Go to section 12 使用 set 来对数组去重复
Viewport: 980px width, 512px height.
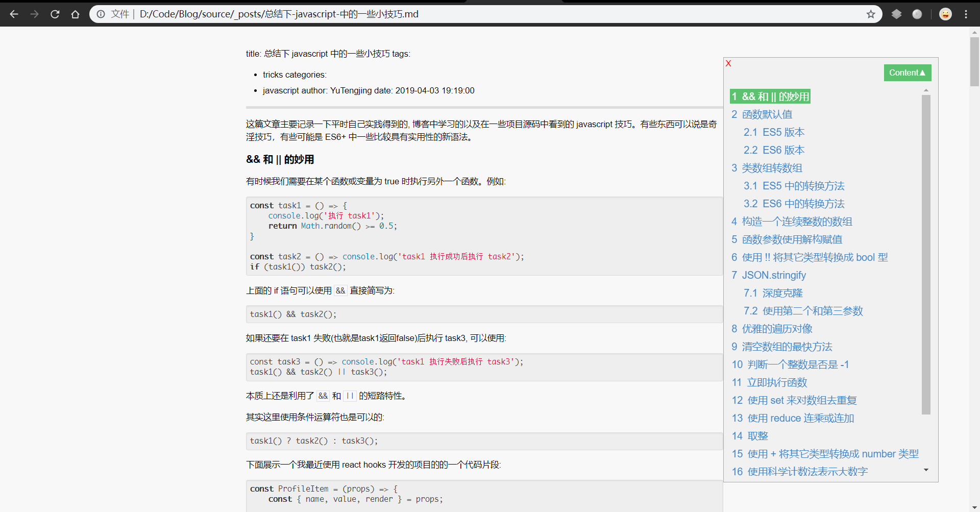tap(794, 400)
